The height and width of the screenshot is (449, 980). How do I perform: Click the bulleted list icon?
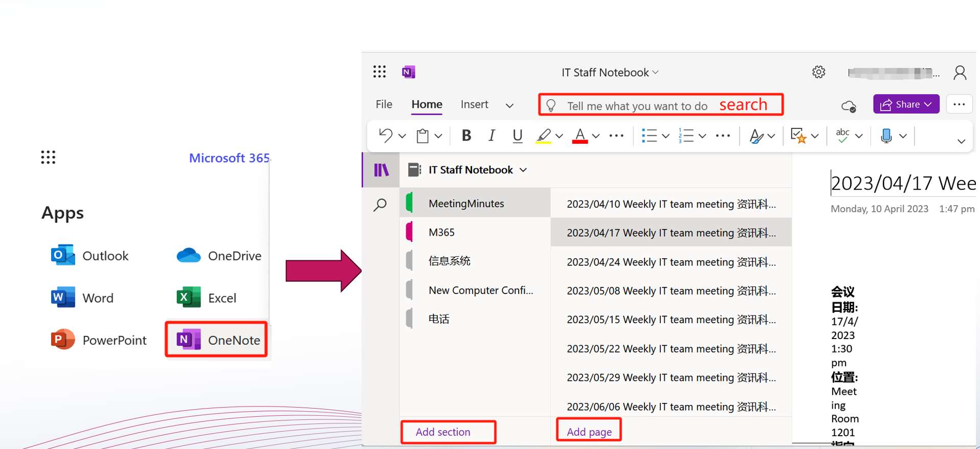(649, 136)
